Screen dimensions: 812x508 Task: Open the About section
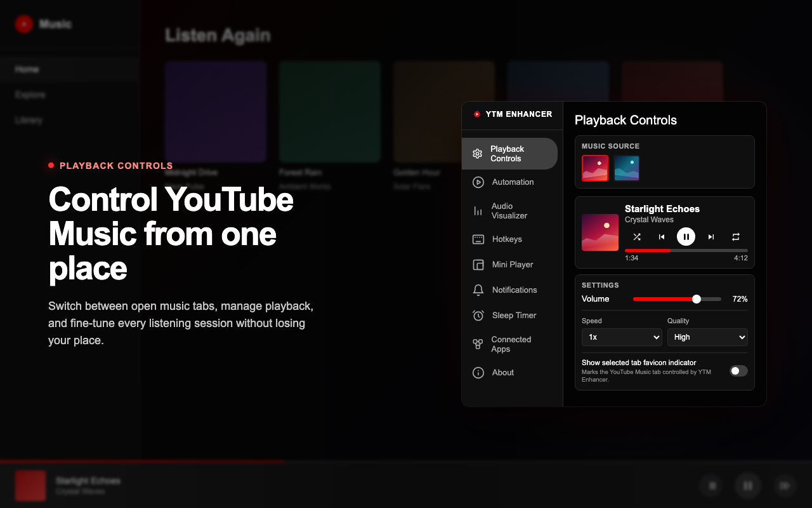[x=509, y=373]
